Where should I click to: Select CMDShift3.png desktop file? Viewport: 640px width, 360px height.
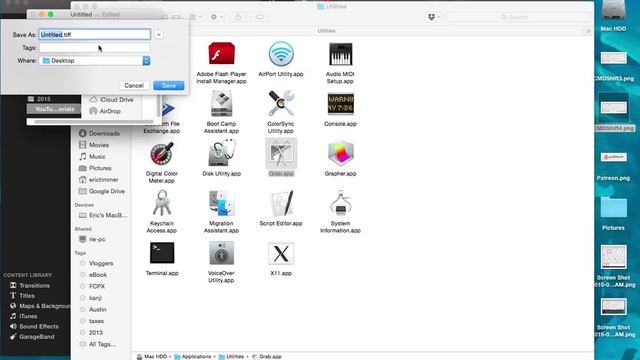pyautogui.click(x=613, y=58)
